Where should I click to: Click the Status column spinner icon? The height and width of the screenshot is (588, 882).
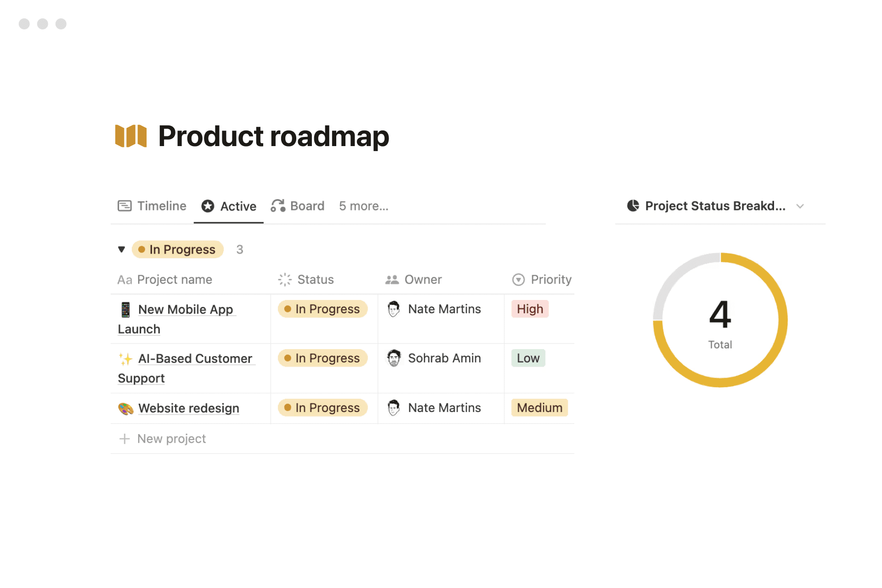coord(285,279)
